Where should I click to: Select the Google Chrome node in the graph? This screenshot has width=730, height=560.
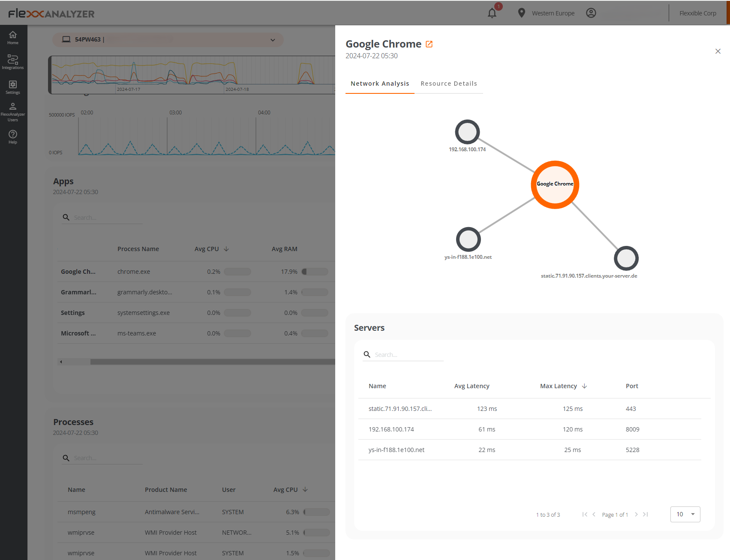click(555, 184)
